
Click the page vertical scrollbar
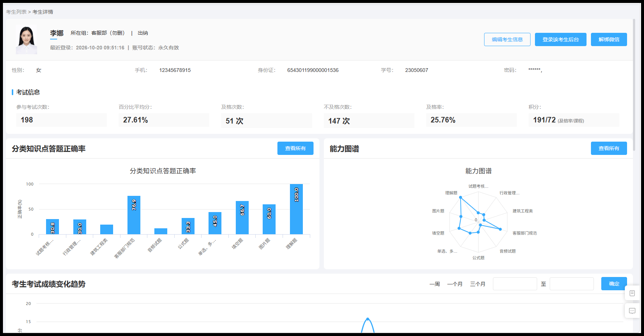[634, 85]
